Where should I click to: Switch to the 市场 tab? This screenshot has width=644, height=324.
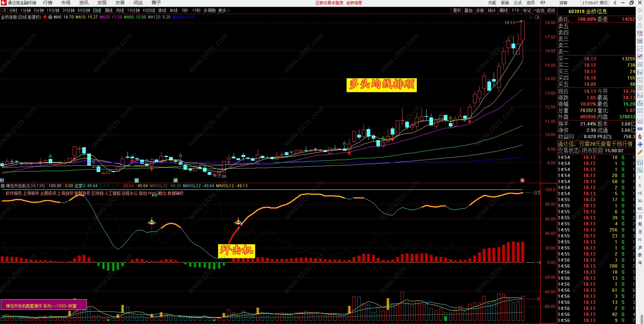tap(66, 3)
